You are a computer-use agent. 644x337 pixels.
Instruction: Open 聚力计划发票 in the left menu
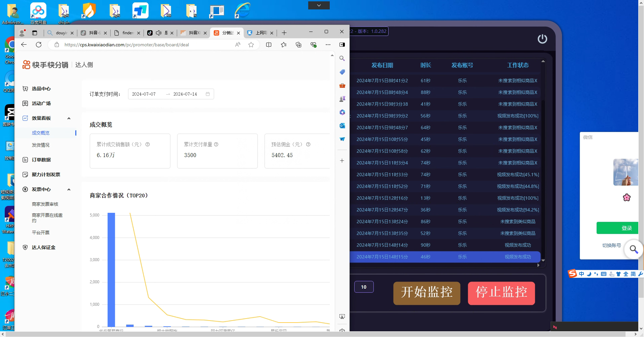click(x=46, y=175)
